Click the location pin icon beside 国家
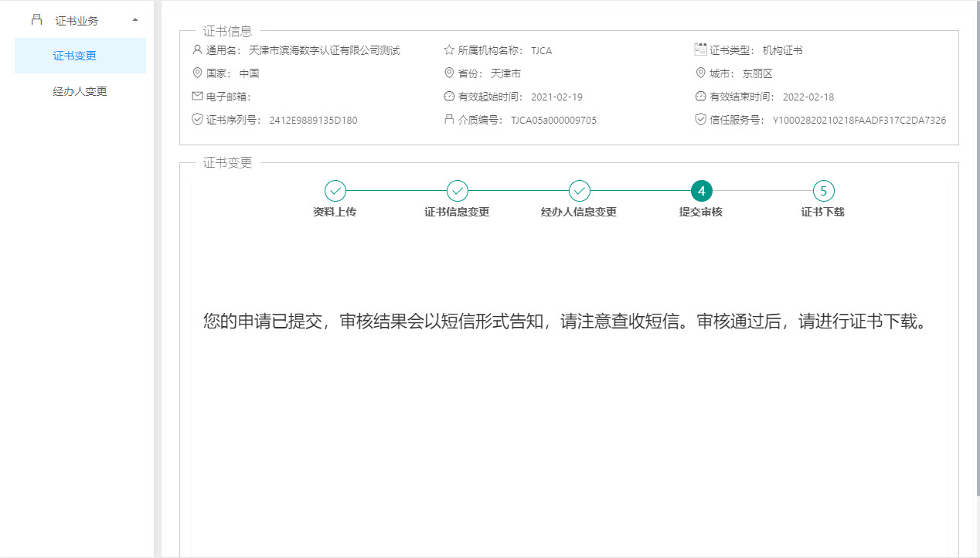980x558 pixels. point(197,73)
